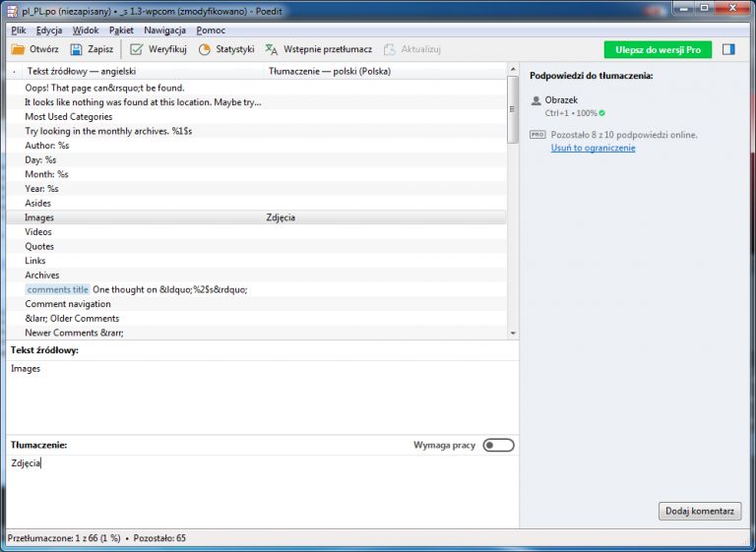Click the Zapisz floppy disk icon
756x552 pixels.
coord(76,49)
